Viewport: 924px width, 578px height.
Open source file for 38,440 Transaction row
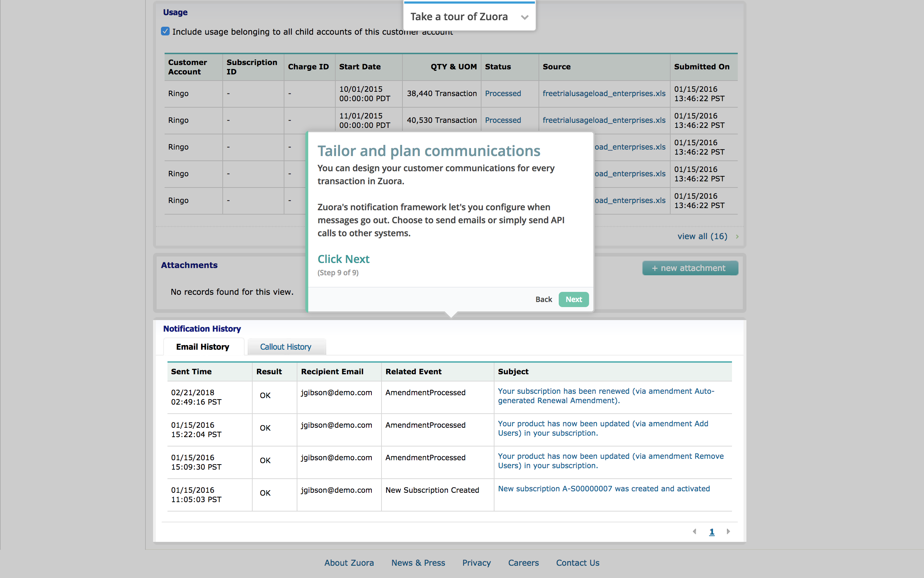pyautogui.click(x=603, y=94)
